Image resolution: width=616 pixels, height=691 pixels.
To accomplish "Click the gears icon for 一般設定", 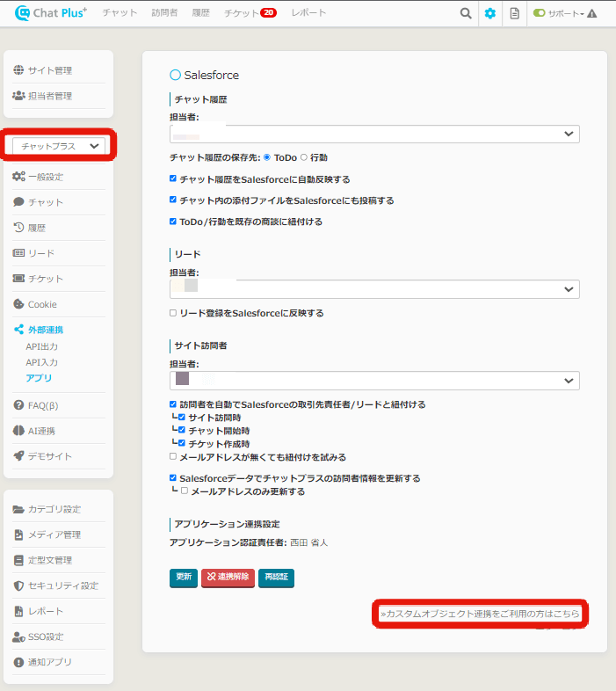I will click(x=18, y=177).
